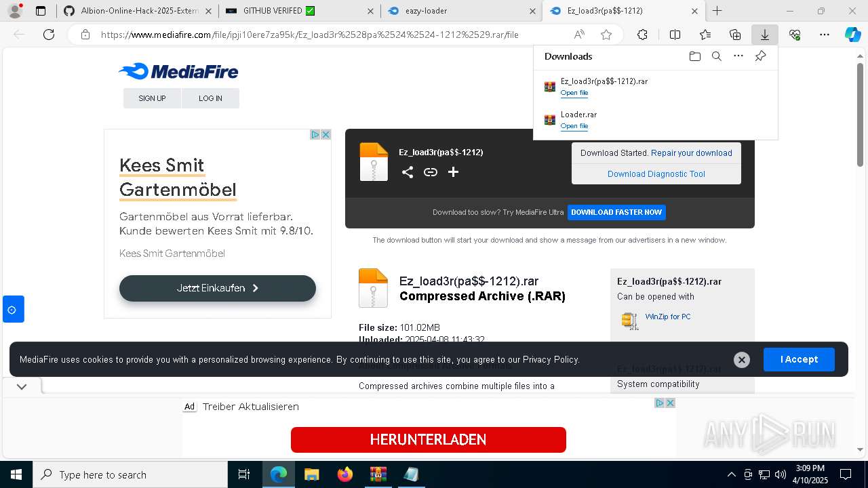Toggle the Downloads toolbar button

(x=765, y=35)
